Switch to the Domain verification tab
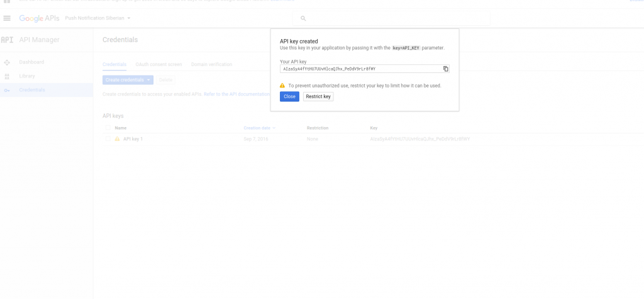This screenshot has height=299, width=644. coord(211,64)
